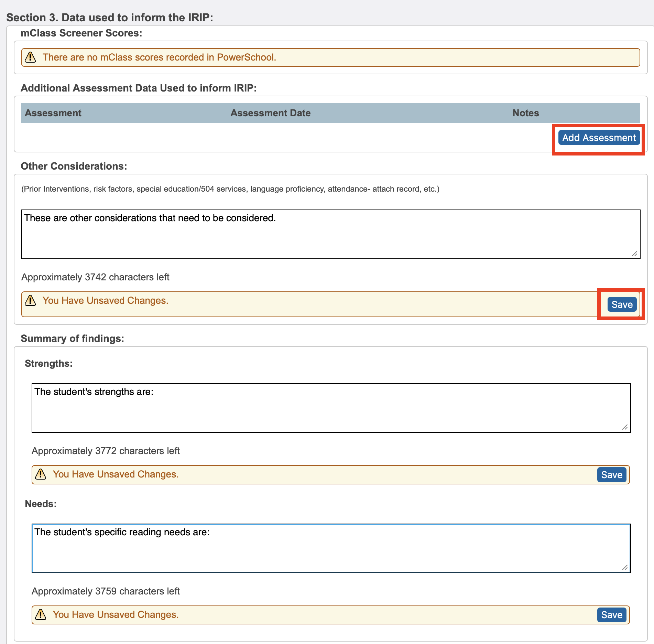
Task: Click the Summary of findings label
Action: tap(72, 338)
